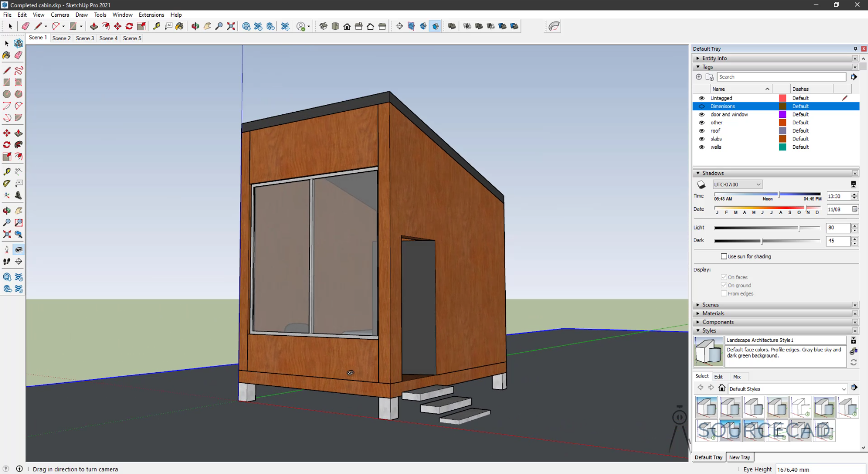Enable the Use sun for shading checkbox
868x474 pixels.
[724, 256]
